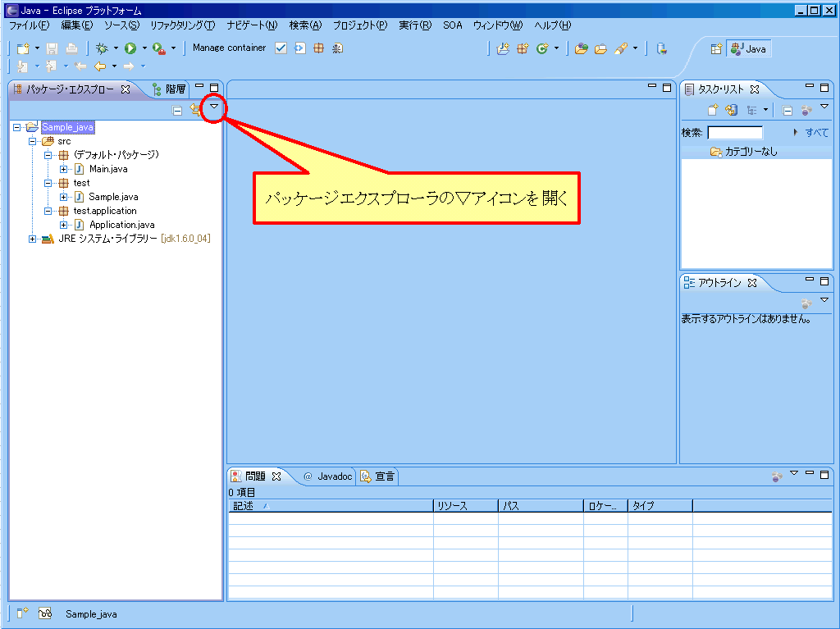Open the ヘルプ(H) menu
This screenshot has width=840, height=629.
point(552,25)
